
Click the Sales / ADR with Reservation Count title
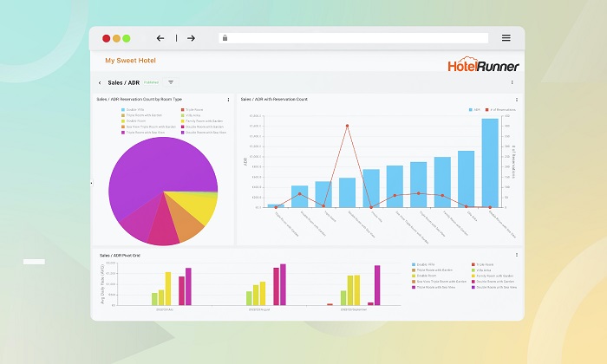tap(274, 100)
